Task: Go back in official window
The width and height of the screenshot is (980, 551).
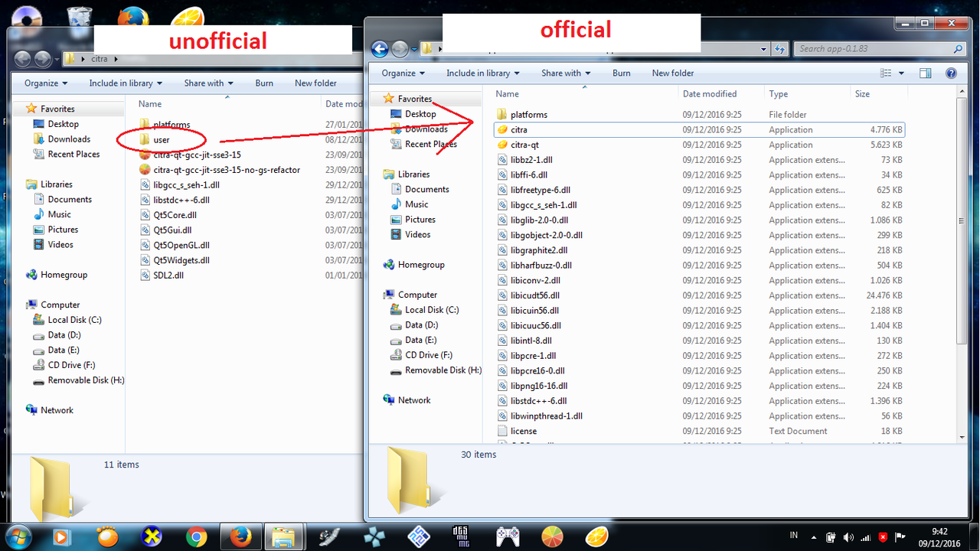Action: pos(380,49)
